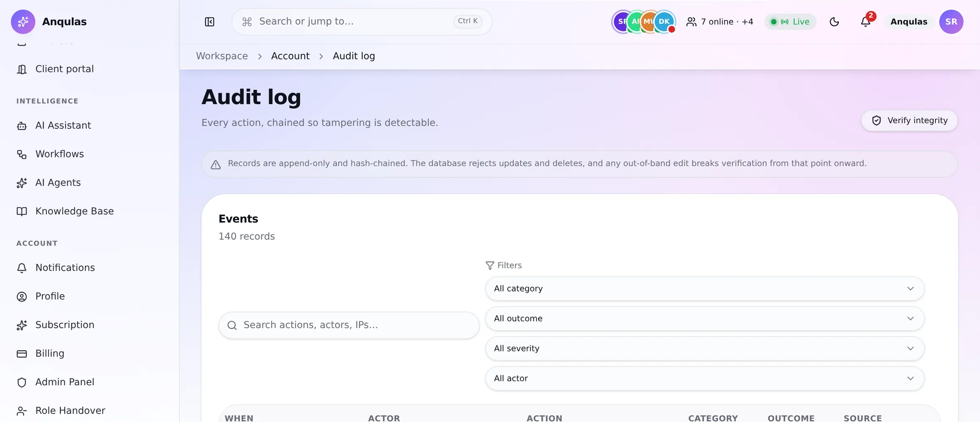The image size is (980, 422).
Task: Click the 7 online users indicator
Action: [x=720, y=22]
